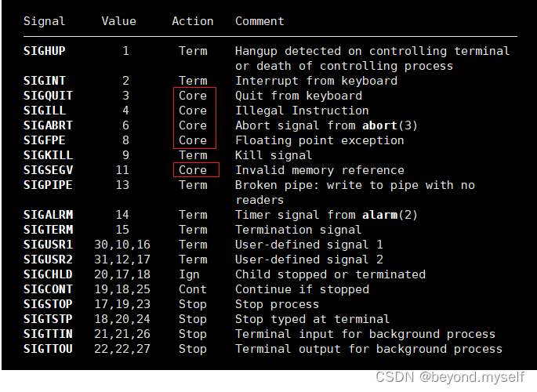The width and height of the screenshot is (537, 392).
Task: Click value 22,22,27 of SIGTTOU
Action: [122, 349]
